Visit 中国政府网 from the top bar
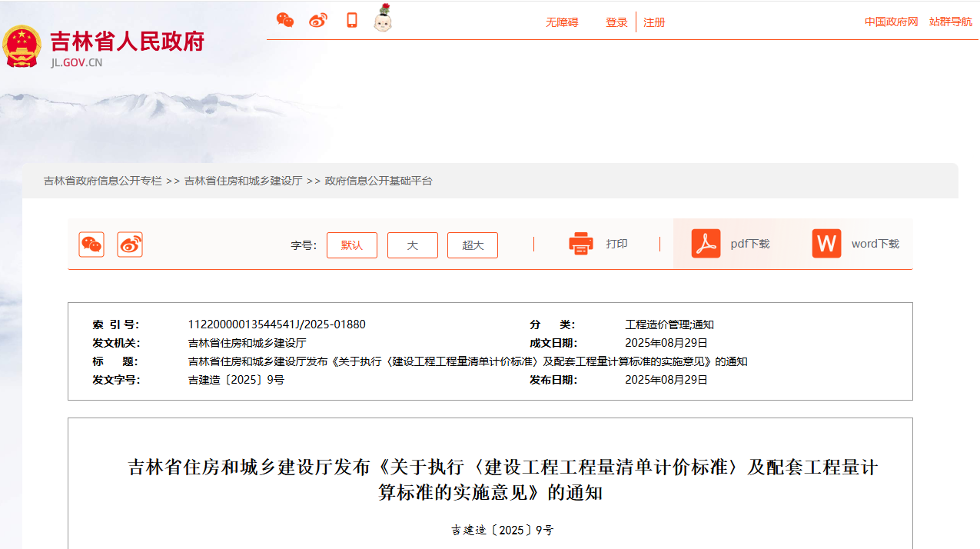 [890, 22]
